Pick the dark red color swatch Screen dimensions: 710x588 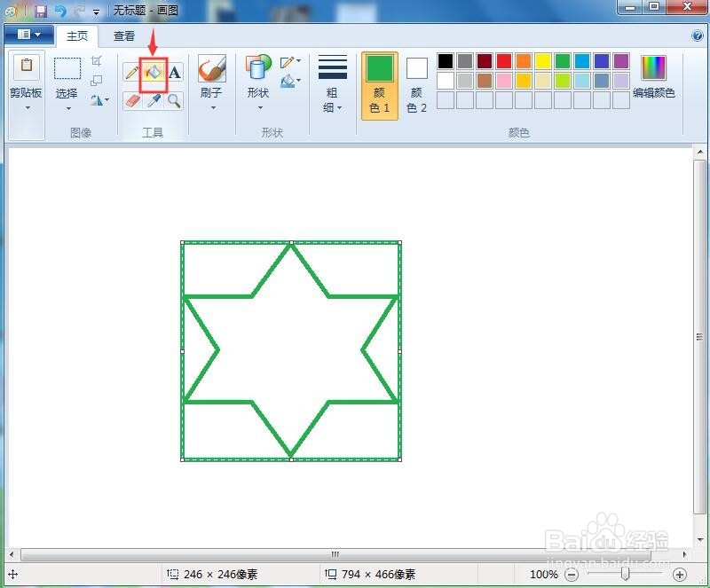(x=485, y=61)
